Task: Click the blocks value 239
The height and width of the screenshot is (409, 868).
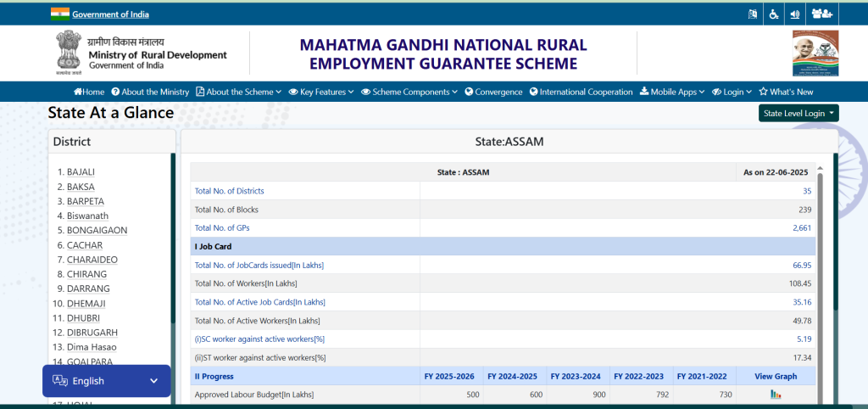Action: [805, 210]
